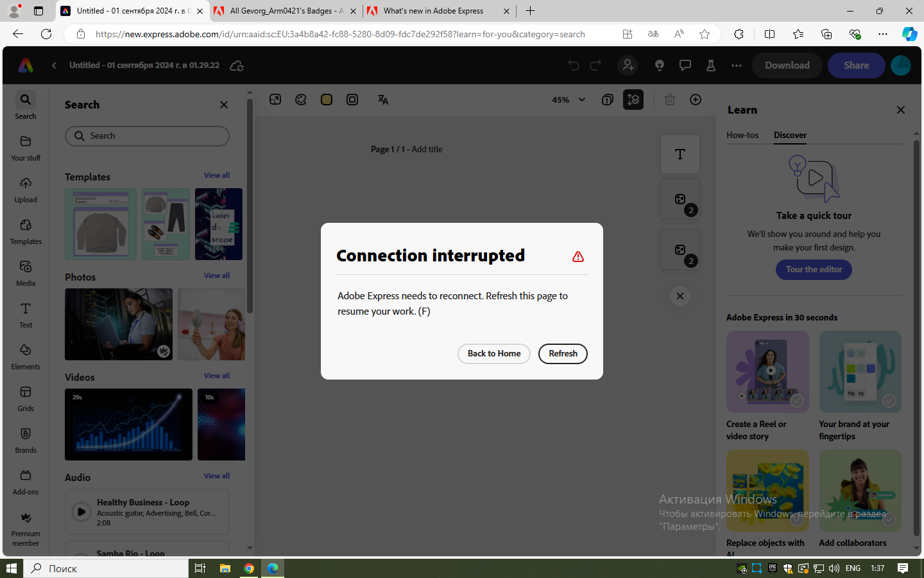This screenshot has width=924, height=578.
Task: Switch to the Discover tab
Action: pos(790,136)
